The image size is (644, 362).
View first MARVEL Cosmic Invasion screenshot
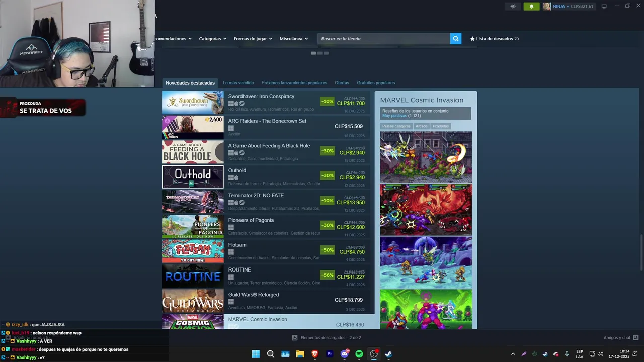(426, 157)
